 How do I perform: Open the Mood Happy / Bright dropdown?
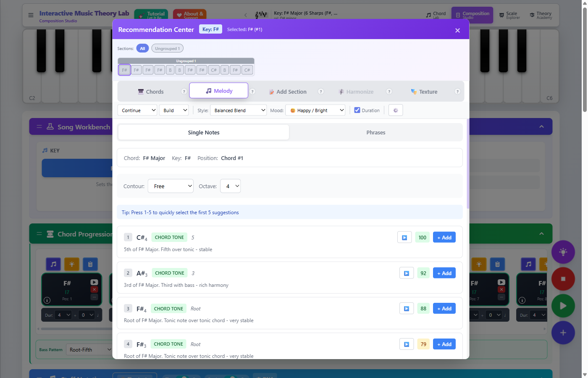(x=315, y=110)
